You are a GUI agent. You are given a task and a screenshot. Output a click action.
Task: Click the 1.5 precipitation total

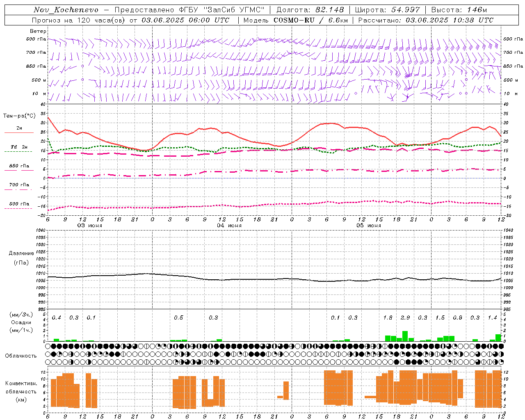coord(440,317)
